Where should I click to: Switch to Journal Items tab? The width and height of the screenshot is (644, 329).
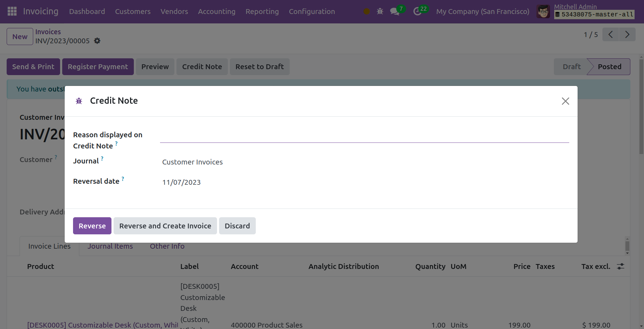click(x=110, y=246)
